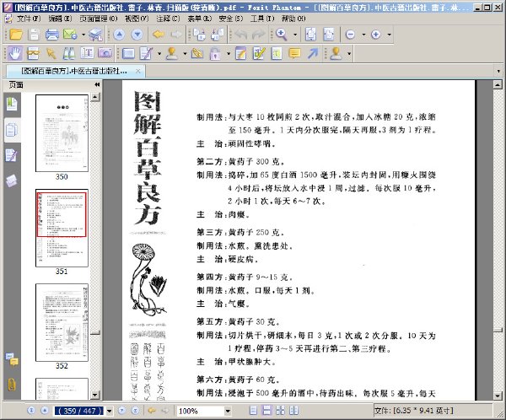Jump to last page in status bar
Image resolution: width=506 pixels, height=420 pixels.
pos(136,411)
